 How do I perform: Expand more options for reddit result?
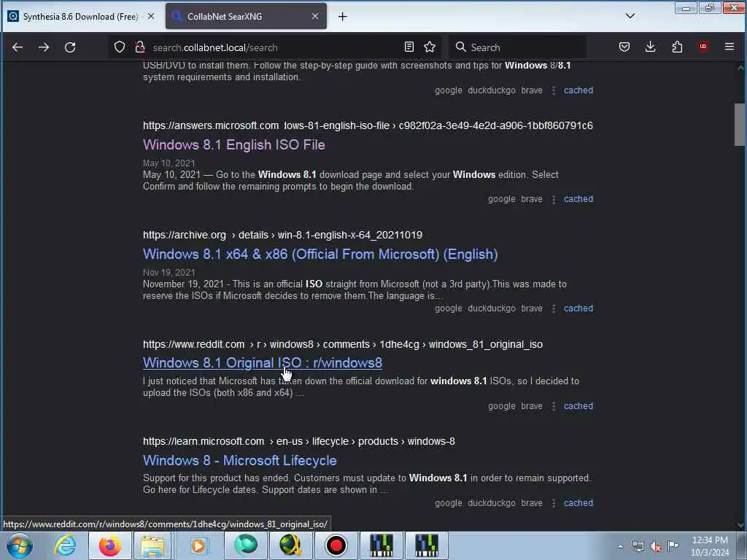[553, 406]
